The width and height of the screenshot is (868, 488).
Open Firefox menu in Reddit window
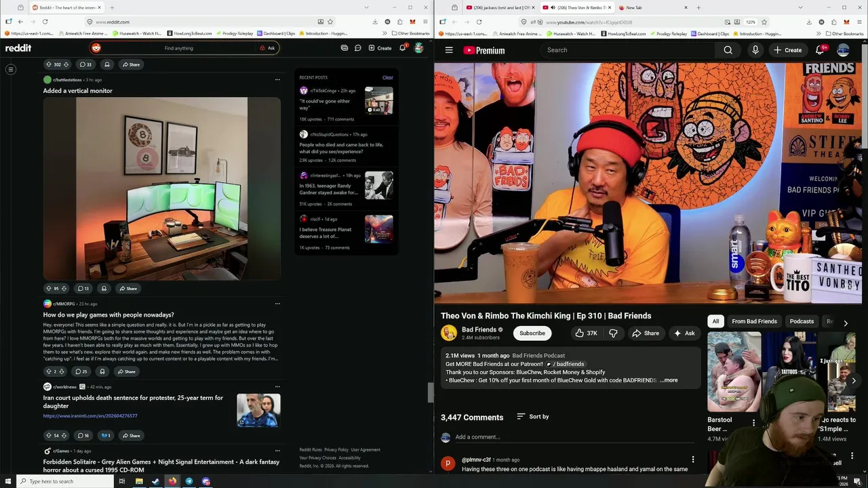425,22
